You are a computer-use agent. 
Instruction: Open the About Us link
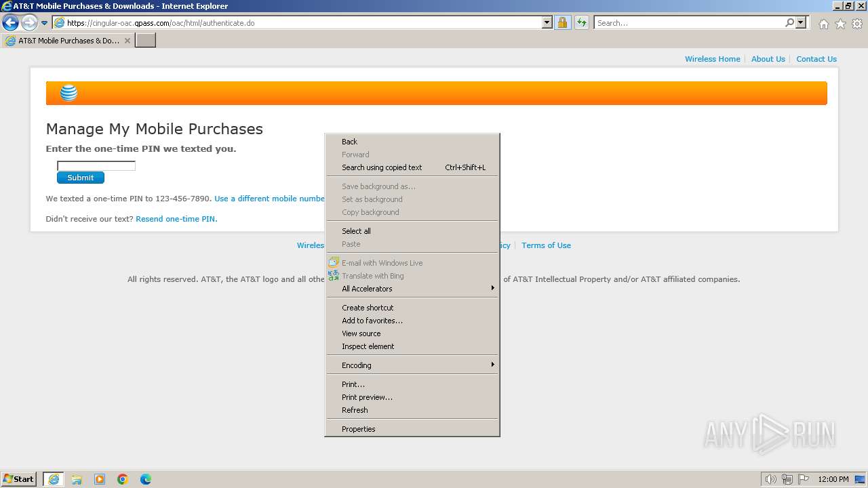pos(768,59)
